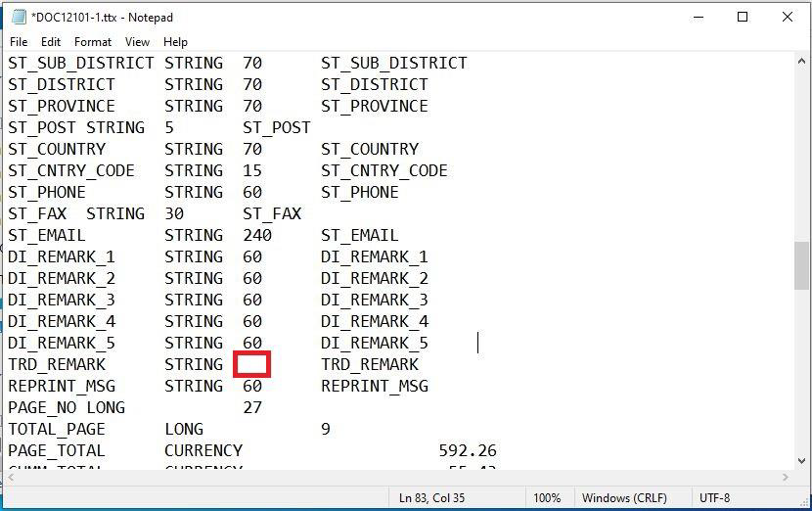Screen dimensions: 812x511
Task: Click the Windows (CRLF) status bar indicator
Action: 625,498
